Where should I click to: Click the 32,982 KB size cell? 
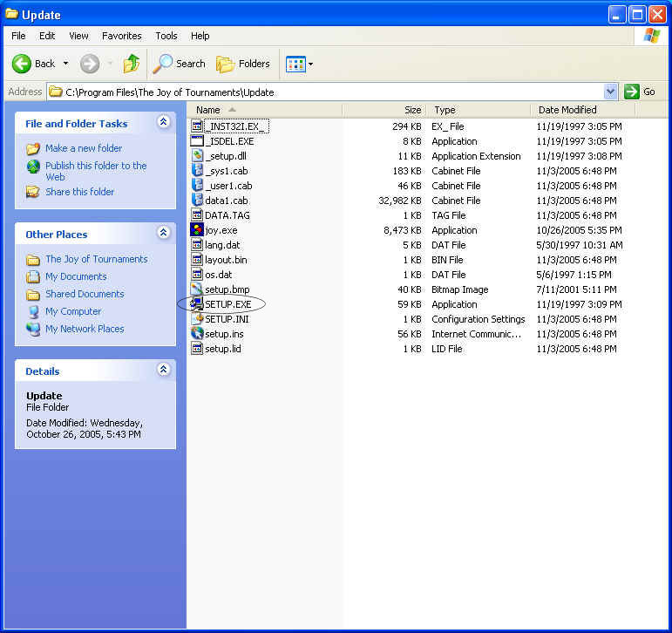[399, 201]
